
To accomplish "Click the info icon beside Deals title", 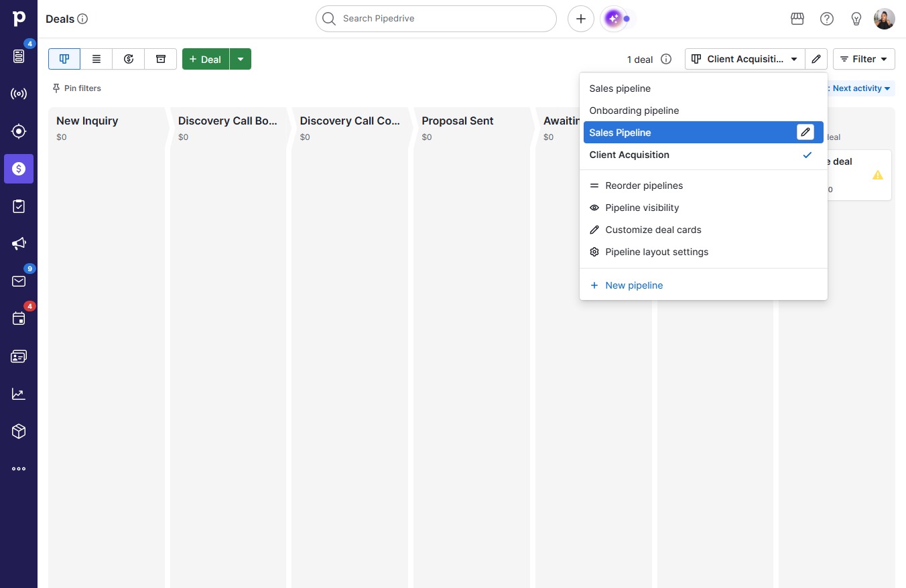I will [x=82, y=19].
